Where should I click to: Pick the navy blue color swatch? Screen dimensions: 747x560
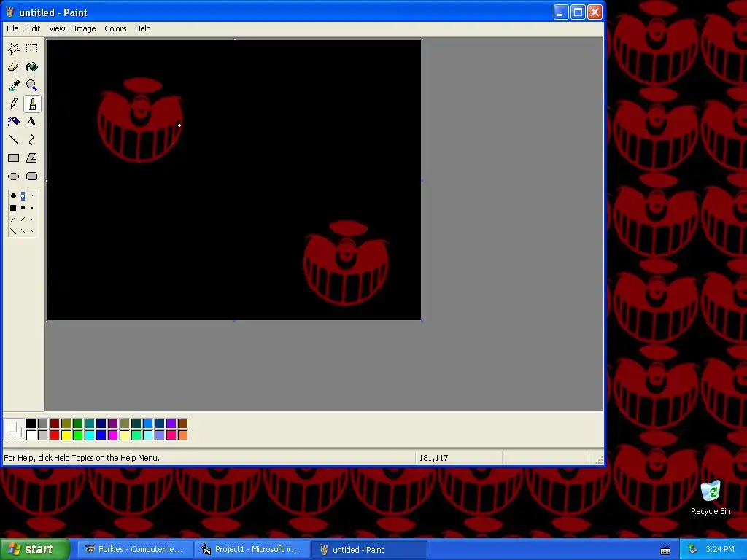point(101,424)
